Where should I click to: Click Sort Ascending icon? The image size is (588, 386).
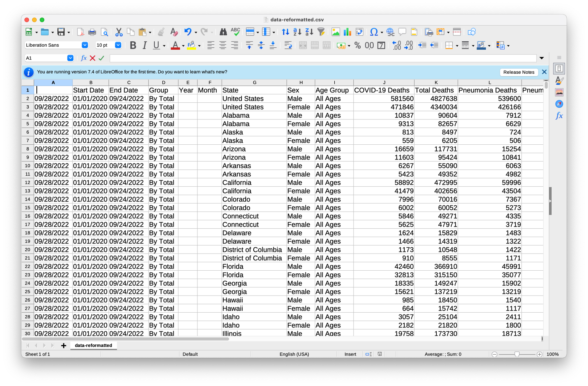point(297,32)
